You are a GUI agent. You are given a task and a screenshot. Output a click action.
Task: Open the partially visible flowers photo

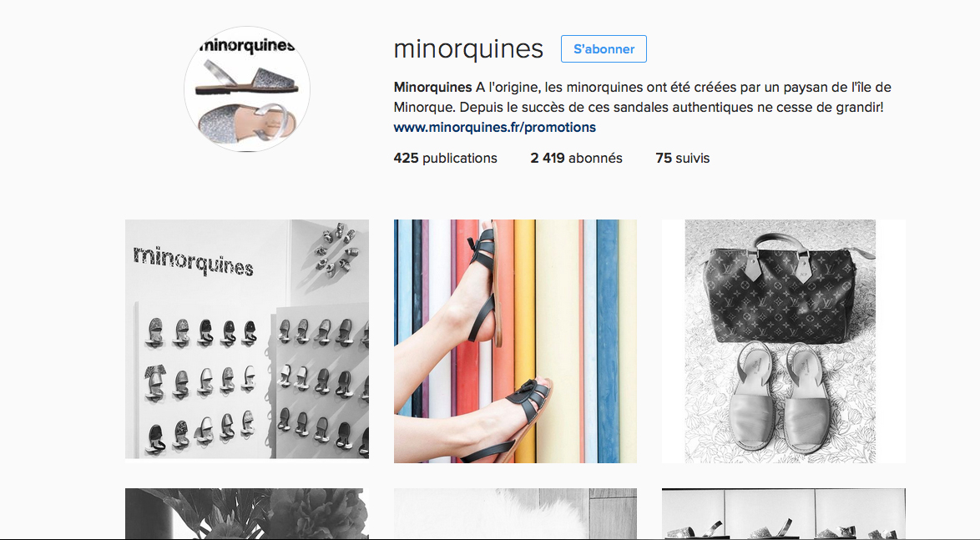tap(247, 514)
